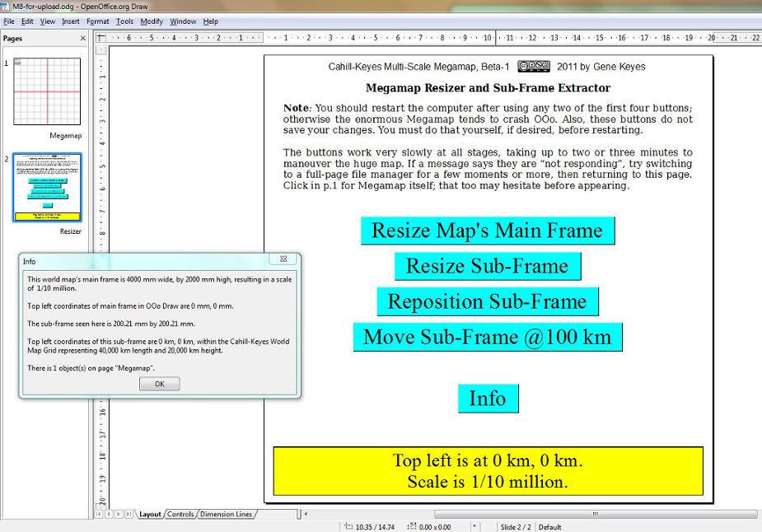Select the yellow scale status box
This screenshot has width=762, height=532.
point(488,471)
